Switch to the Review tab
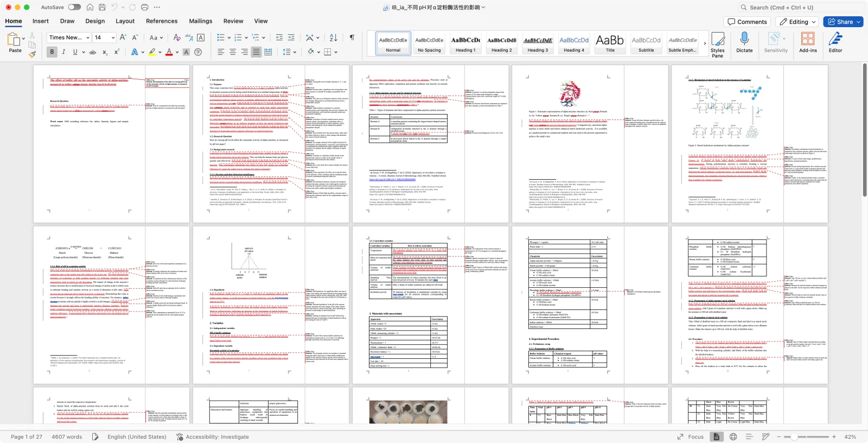This screenshot has height=443, width=868. tap(233, 21)
